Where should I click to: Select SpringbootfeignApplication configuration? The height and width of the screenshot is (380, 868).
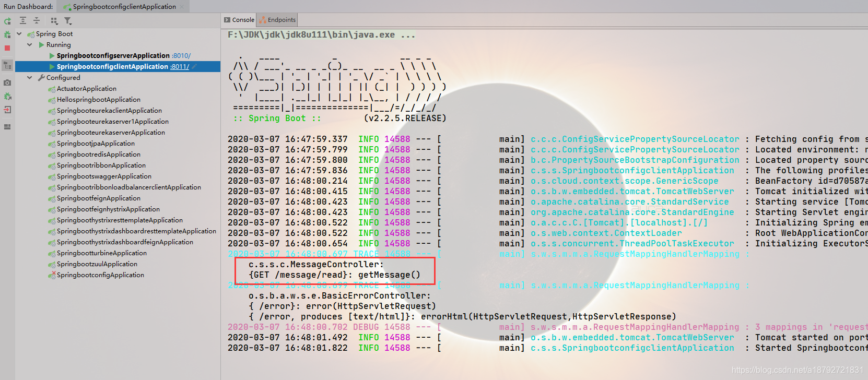(99, 198)
